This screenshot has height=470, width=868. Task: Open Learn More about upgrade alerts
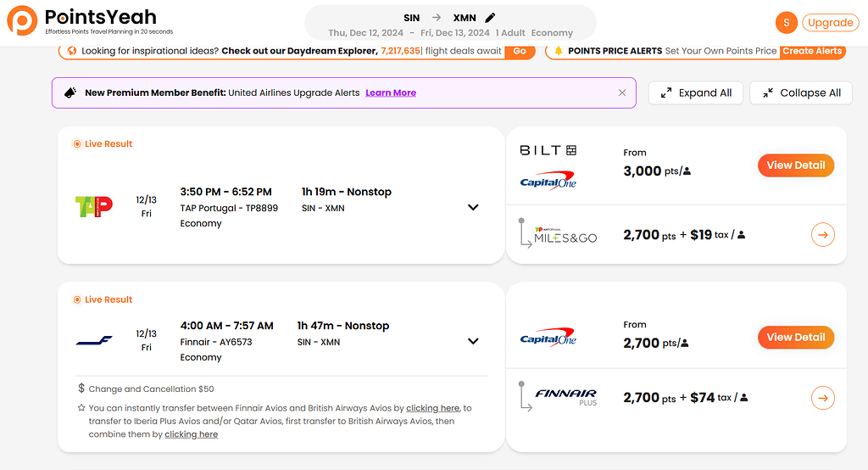click(391, 93)
